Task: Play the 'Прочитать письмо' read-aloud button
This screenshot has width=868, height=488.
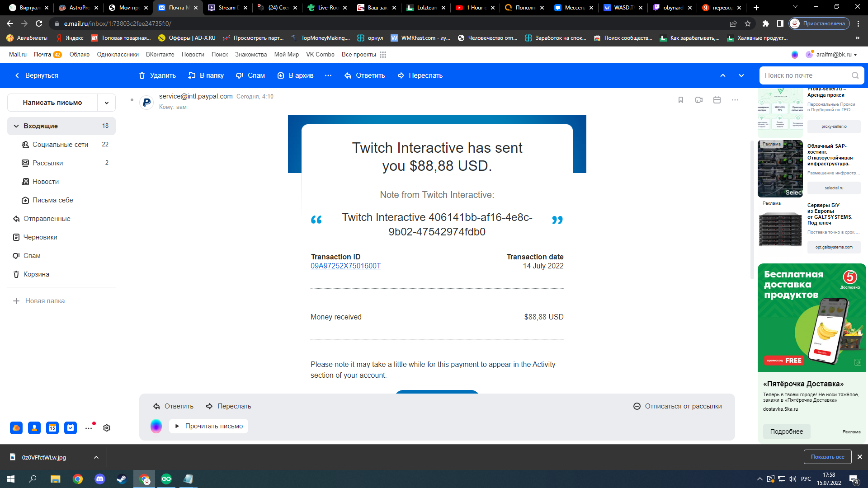Action: pos(209,426)
